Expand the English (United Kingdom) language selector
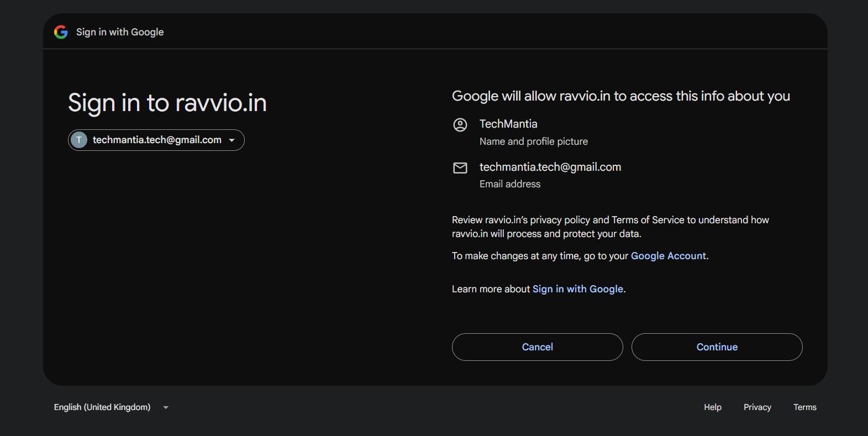This screenshot has width=868, height=436. tap(111, 407)
